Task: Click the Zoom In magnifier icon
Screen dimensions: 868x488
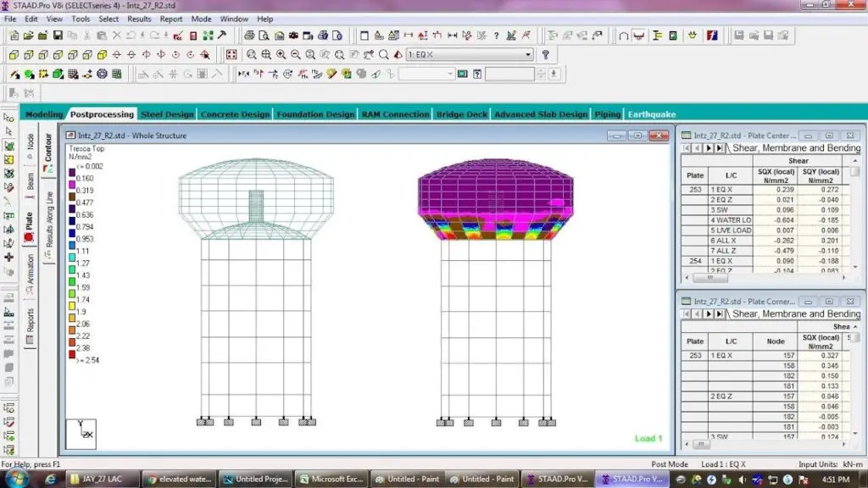Action: [281, 55]
